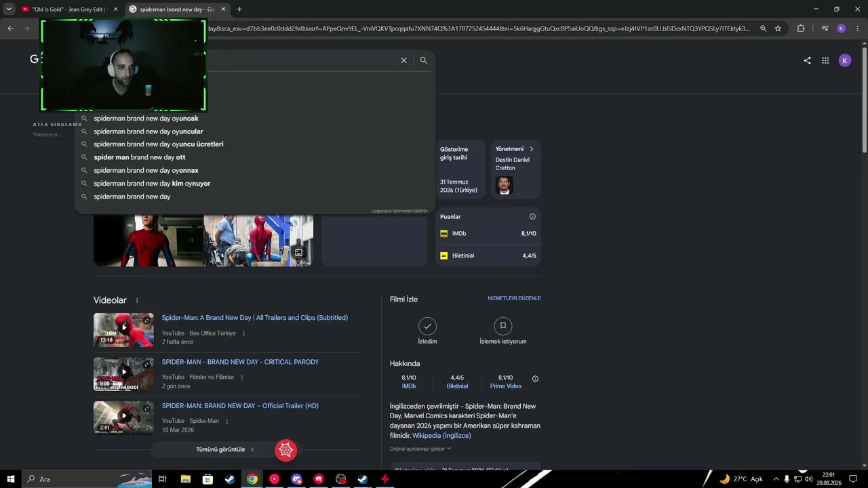Viewport: 868px width, 488px height.
Task: Expand the Yönetmeni card chevron
Action: click(531, 149)
